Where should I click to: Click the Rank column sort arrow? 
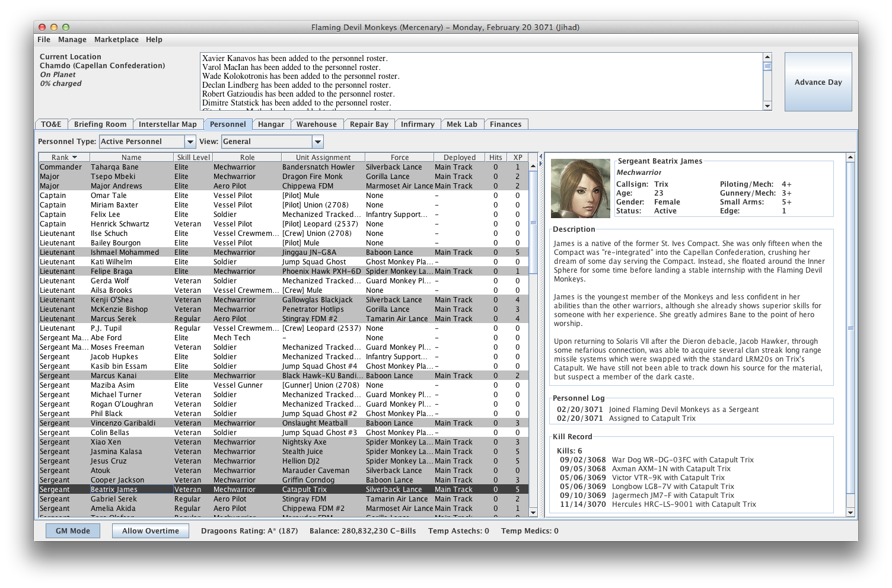click(x=75, y=158)
